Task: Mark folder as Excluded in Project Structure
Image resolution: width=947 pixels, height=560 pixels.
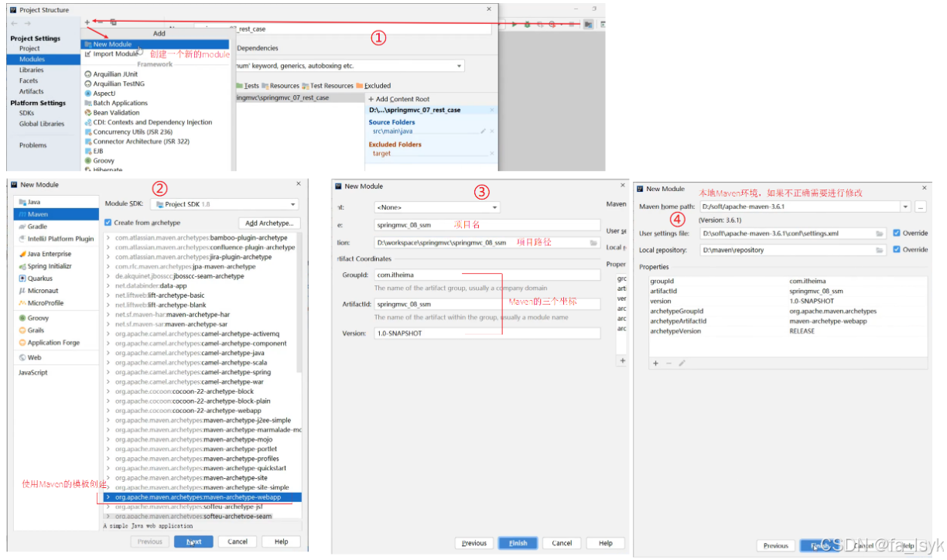Action: pyautogui.click(x=374, y=86)
